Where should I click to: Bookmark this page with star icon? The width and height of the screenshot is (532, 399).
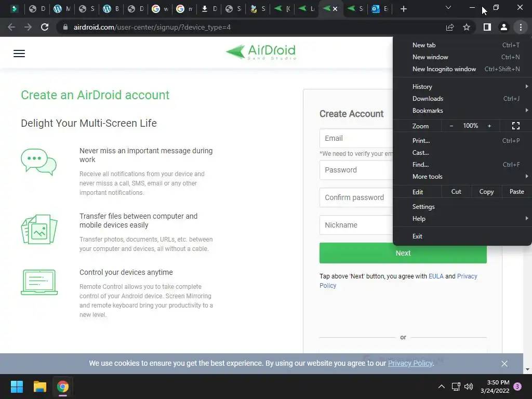[467, 27]
